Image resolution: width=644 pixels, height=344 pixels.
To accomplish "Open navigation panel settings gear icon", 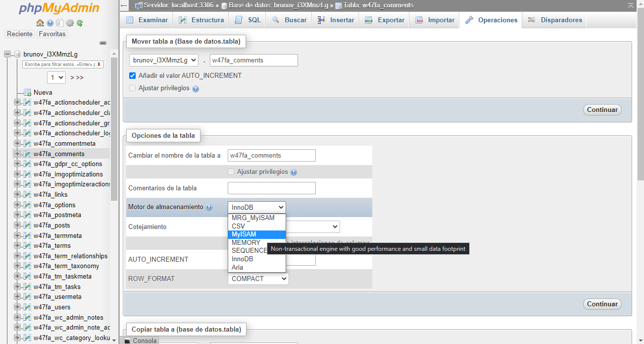I will 70,23.
